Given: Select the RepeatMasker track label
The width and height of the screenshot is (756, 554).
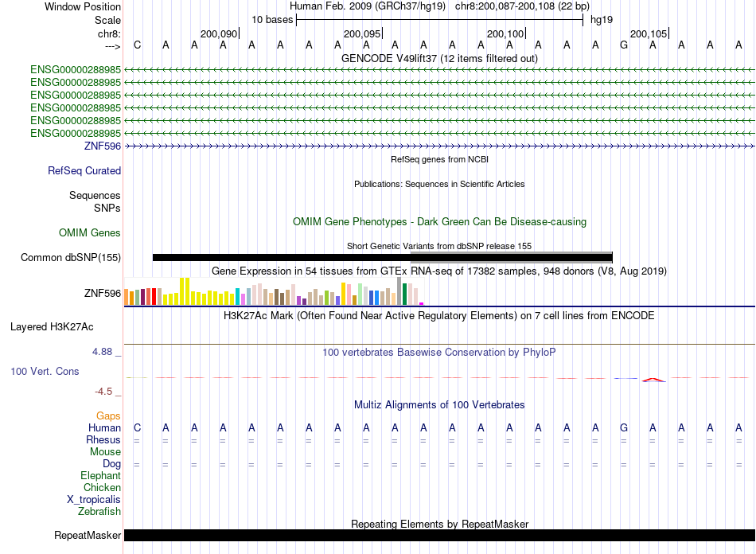Looking at the screenshot, I should pyautogui.click(x=88, y=535).
